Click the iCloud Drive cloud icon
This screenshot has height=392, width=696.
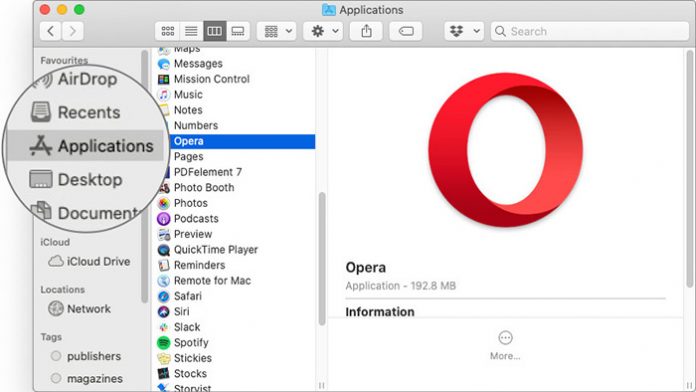point(56,261)
